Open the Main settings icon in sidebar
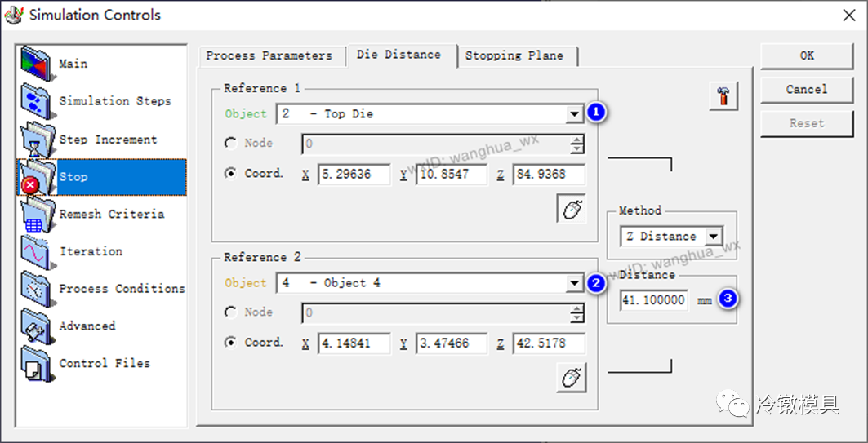 click(x=36, y=64)
